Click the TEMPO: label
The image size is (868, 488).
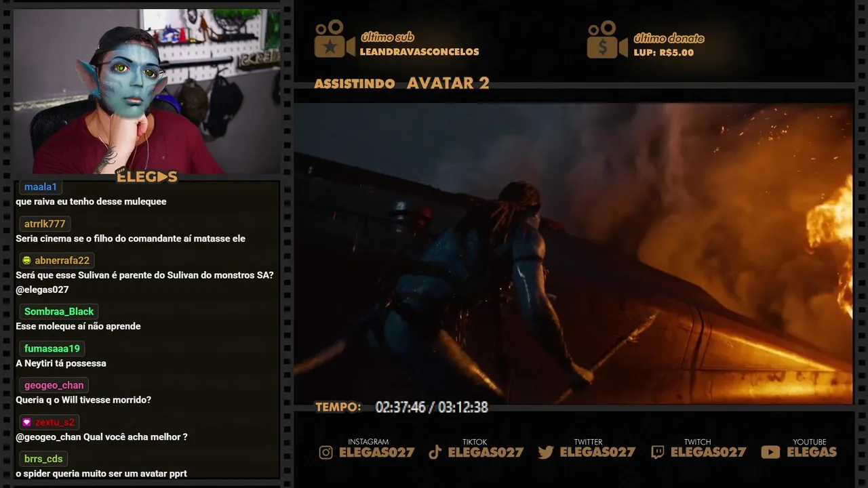click(338, 407)
